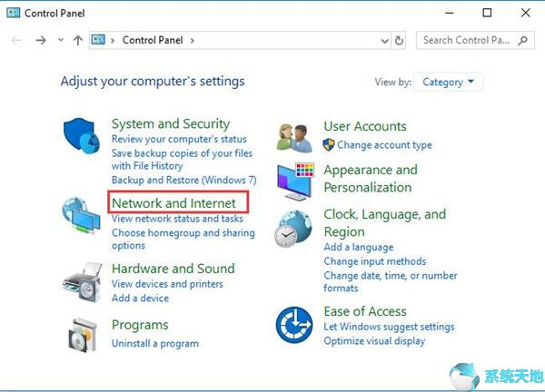Image resolution: width=545 pixels, height=392 pixels.
Task: Select Control Panel breadcrumb in address bar
Action: coord(152,41)
